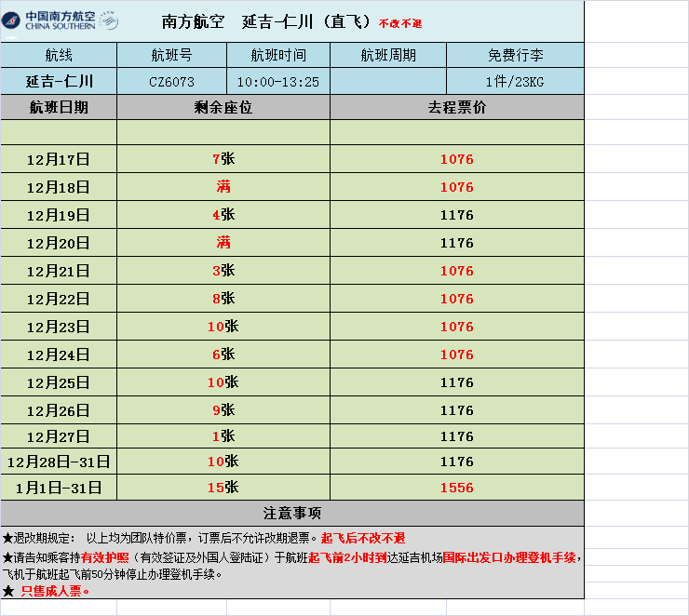Click the route cell 延吉-仁川 under 航线
Screen dimensions: 689x616
click(x=59, y=81)
